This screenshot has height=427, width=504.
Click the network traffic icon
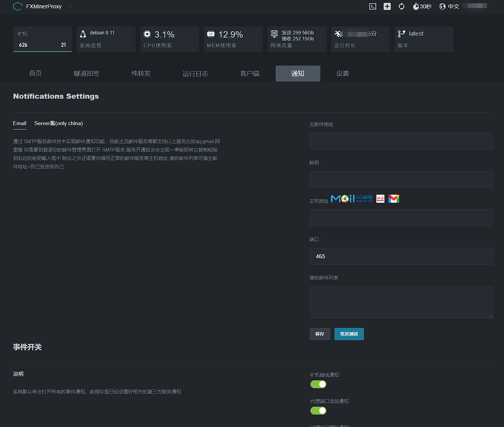point(274,34)
